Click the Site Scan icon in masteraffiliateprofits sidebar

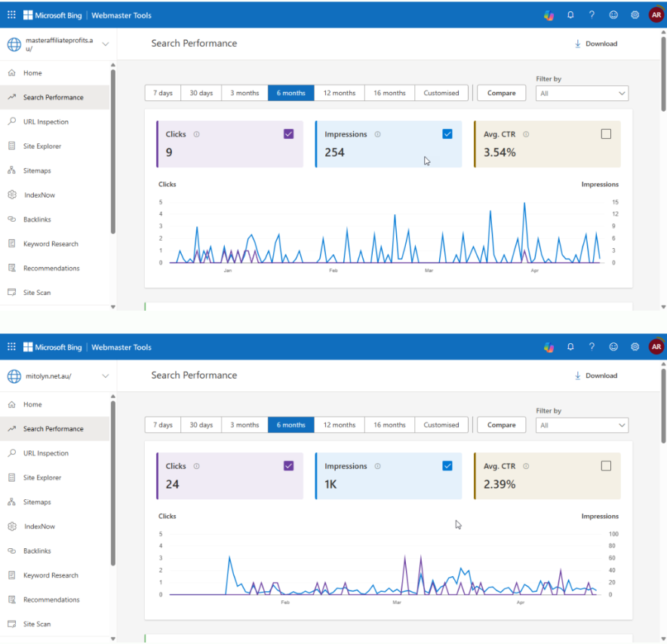(x=12, y=293)
